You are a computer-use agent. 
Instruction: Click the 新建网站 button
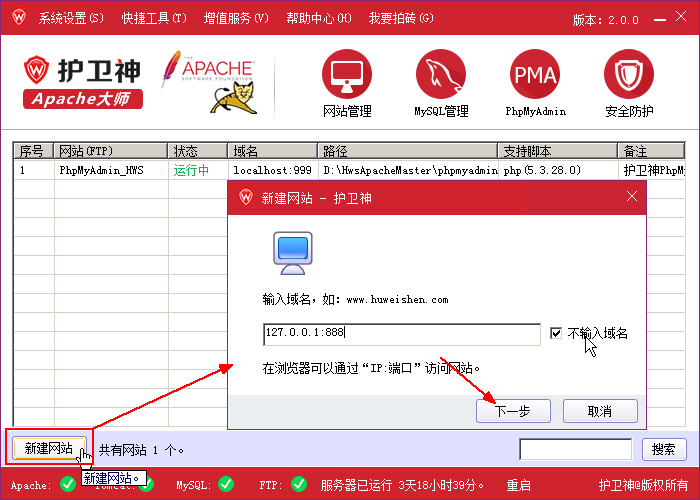49,448
